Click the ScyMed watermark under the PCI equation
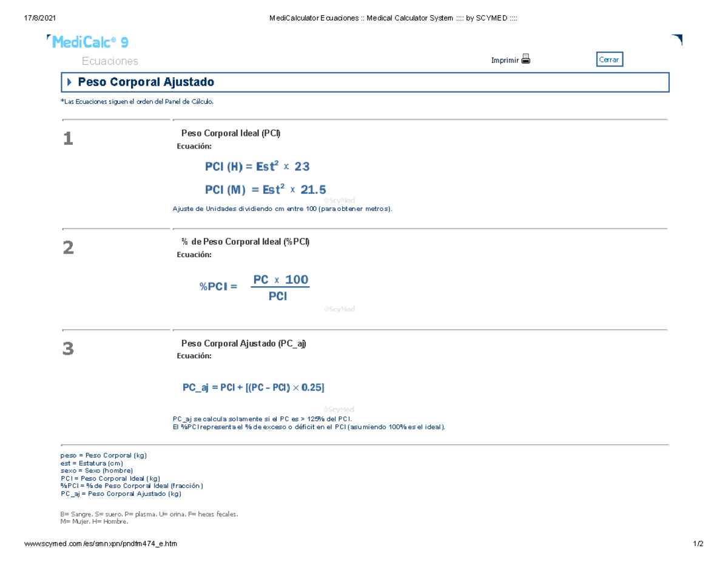728x562 pixels. point(340,200)
